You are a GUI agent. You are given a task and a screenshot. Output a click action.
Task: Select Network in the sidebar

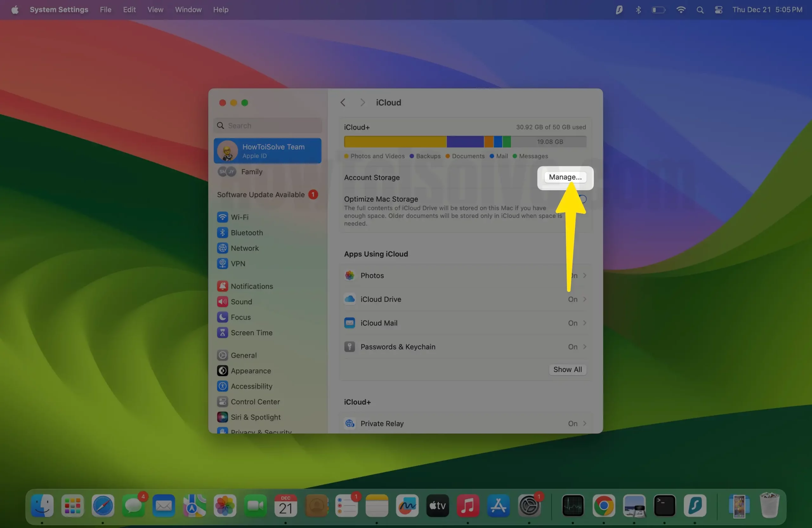(267, 248)
